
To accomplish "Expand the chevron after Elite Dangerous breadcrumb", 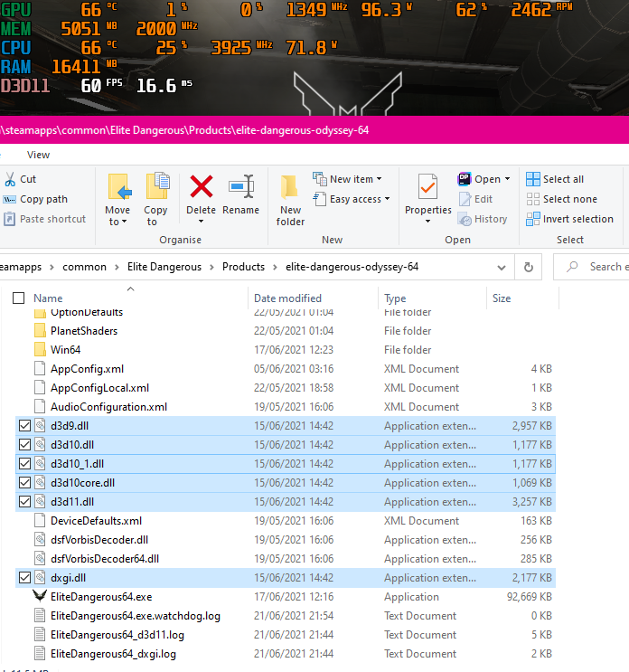I will 211,267.
